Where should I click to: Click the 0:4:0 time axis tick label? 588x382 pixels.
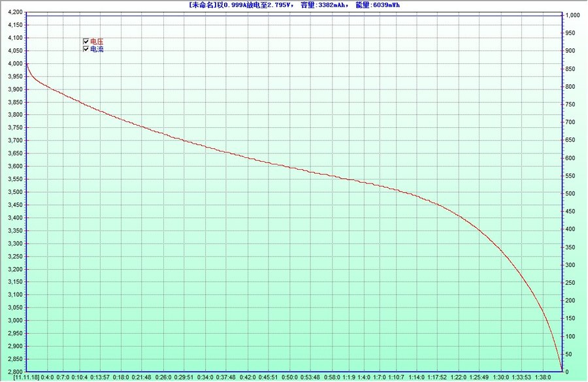point(47,377)
